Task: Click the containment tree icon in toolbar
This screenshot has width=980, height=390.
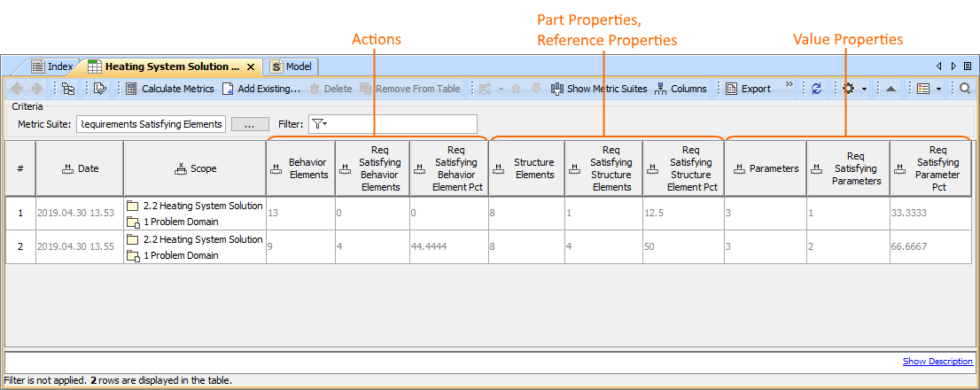Action: coord(68,89)
